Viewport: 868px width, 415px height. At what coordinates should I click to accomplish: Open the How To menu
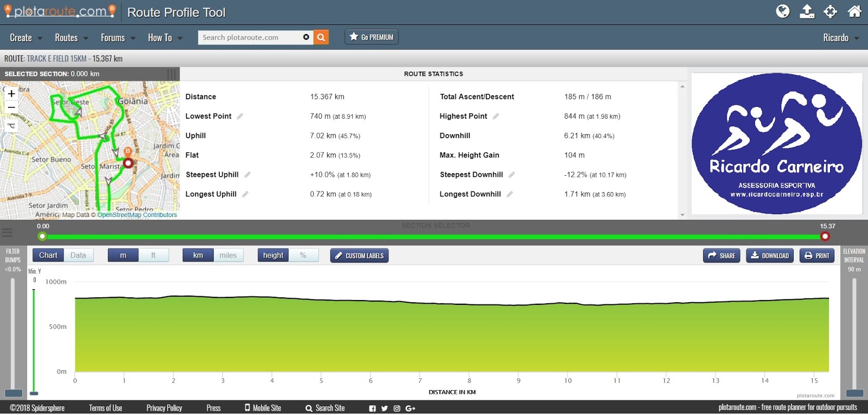(165, 37)
